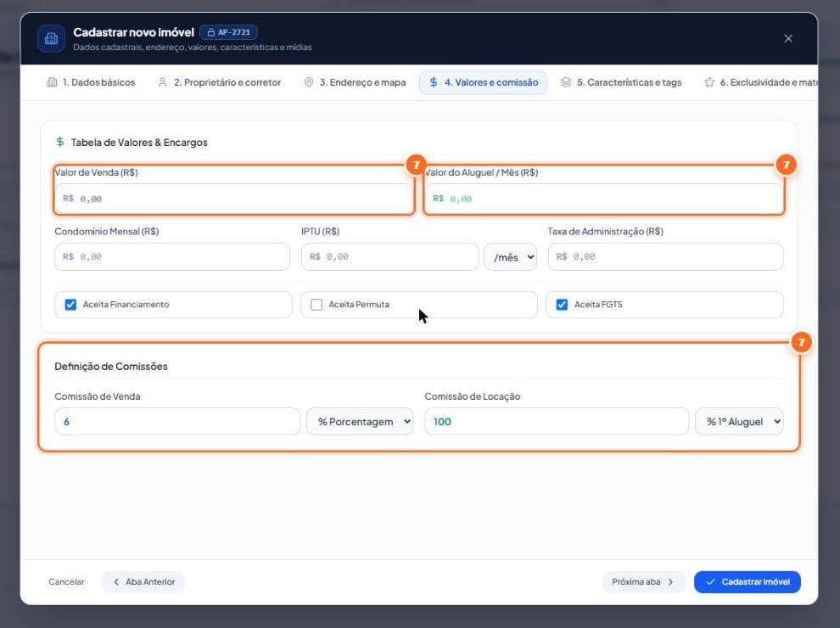Screen dimensions: 840x628
Task: Click the Valor de Venda input field
Action: pos(233,199)
